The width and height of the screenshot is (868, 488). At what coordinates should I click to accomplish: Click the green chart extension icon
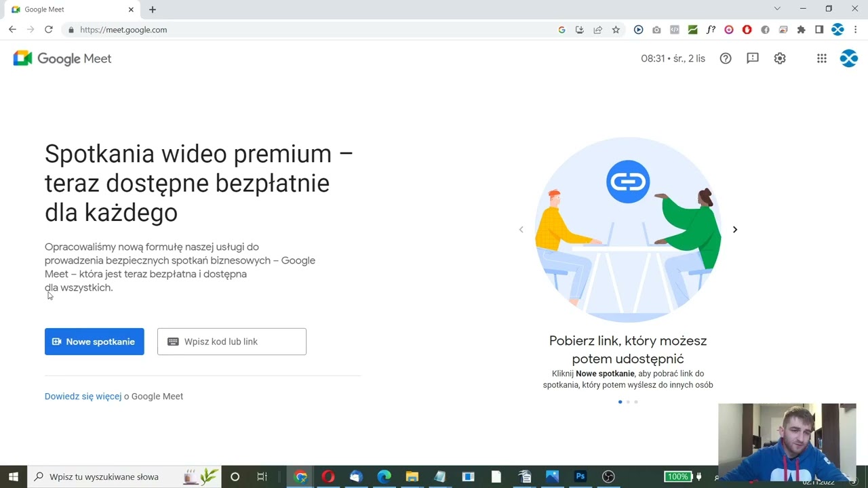(x=692, y=30)
